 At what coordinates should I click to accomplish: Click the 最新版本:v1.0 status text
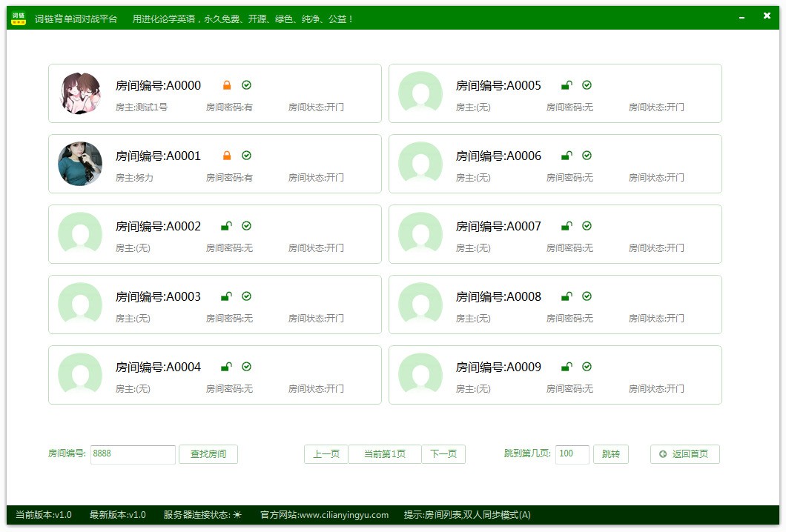click(118, 515)
